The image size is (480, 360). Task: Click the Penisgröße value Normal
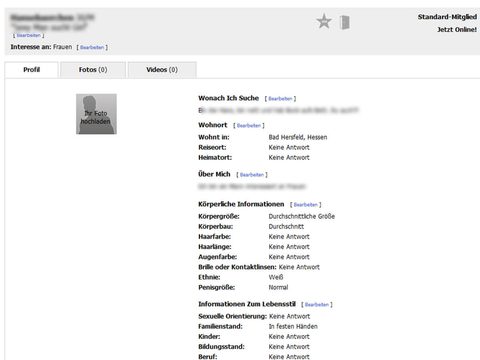pos(278,287)
